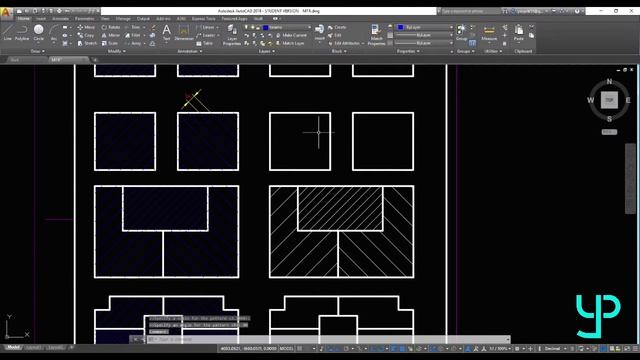
Task: Click the S direction on ViewCube compass
Action: click(609, 119)
